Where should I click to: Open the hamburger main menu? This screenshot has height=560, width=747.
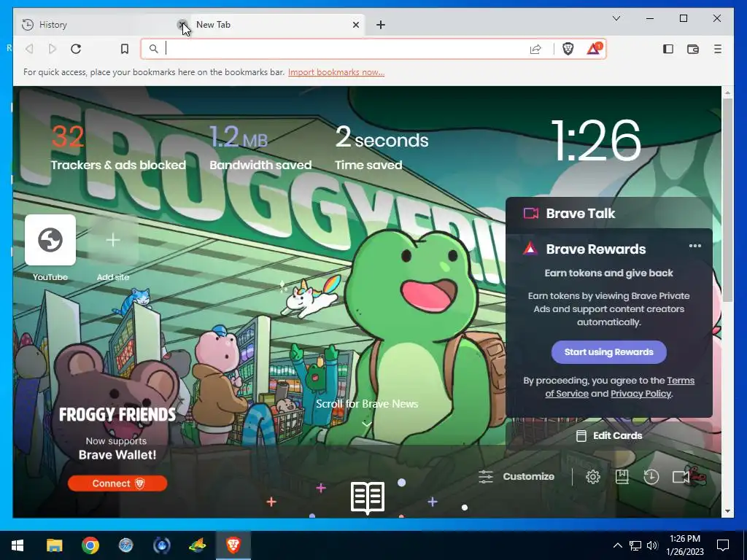[x=718, y=49]
